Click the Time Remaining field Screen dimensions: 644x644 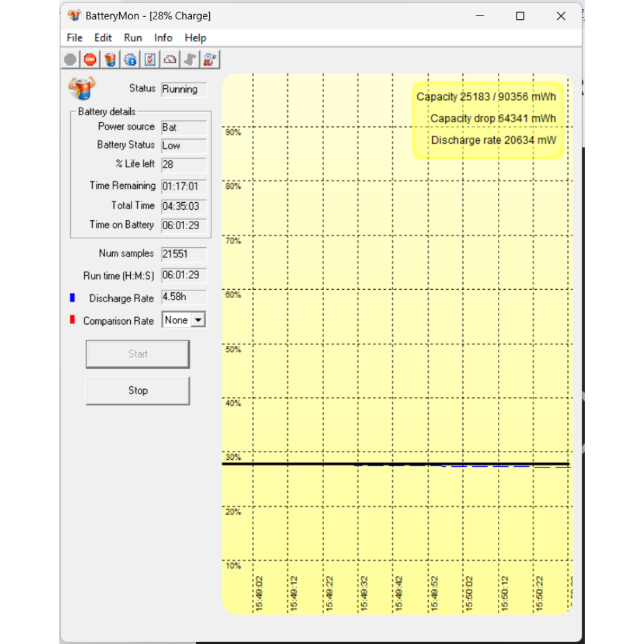click(x=184, y=187)
